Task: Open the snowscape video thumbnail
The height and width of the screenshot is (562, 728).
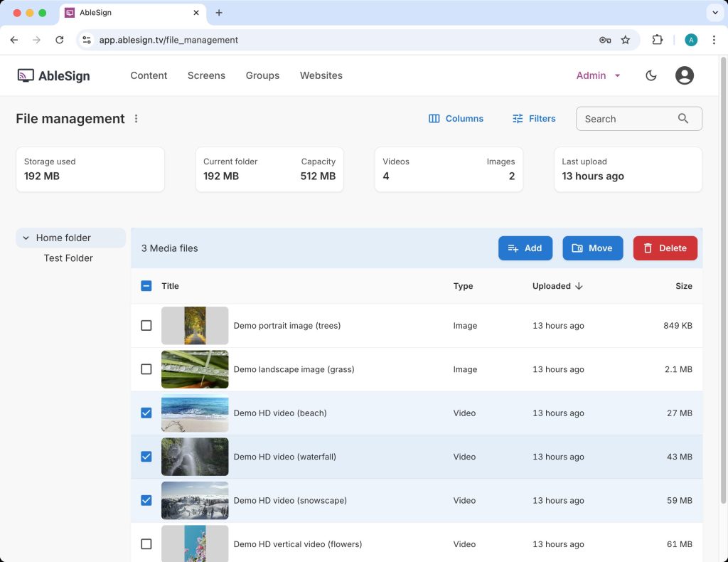Action: coord(195,500)
